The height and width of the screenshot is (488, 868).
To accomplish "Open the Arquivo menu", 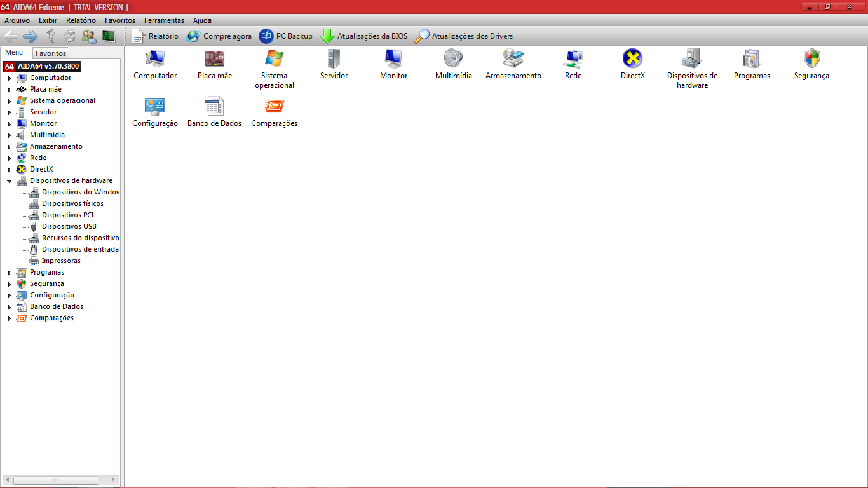I will pos(17,20).
